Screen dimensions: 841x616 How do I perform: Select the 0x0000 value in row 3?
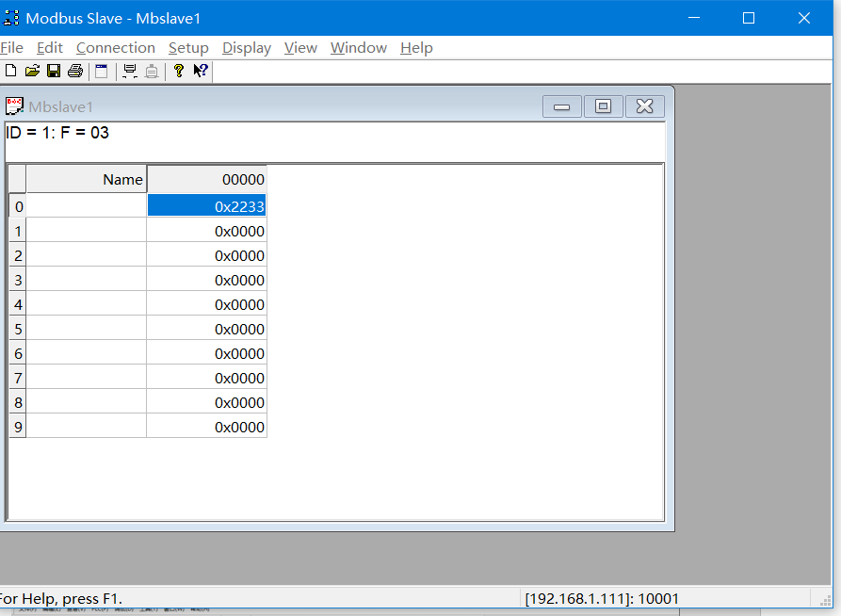coord(206,280)
